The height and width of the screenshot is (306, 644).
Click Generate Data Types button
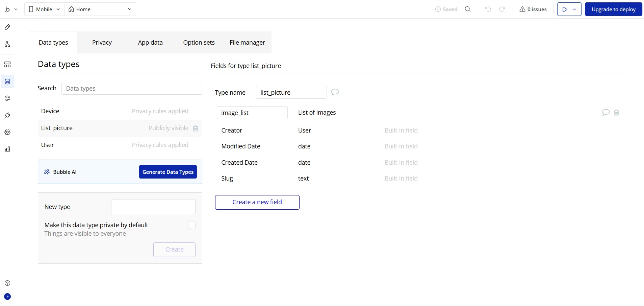coord(168,172)
